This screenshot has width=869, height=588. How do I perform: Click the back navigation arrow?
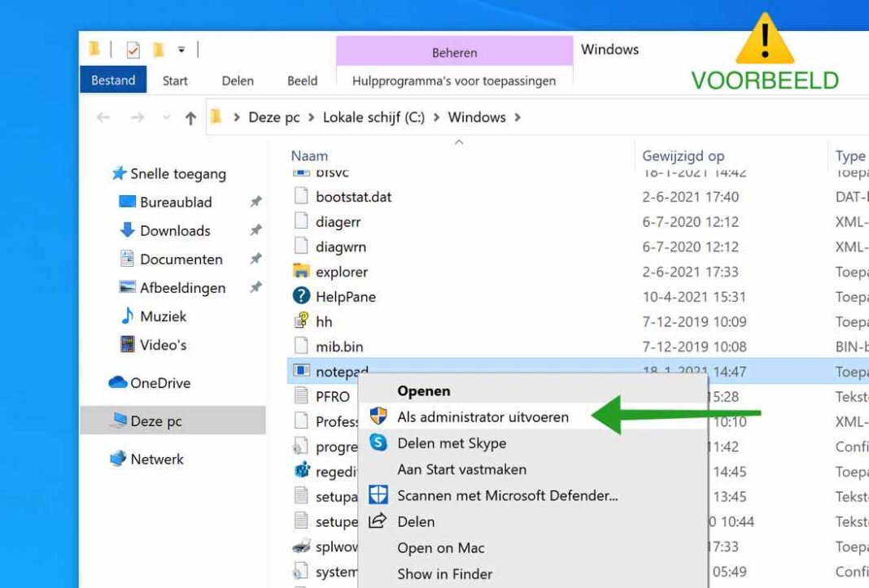point(103,117)
